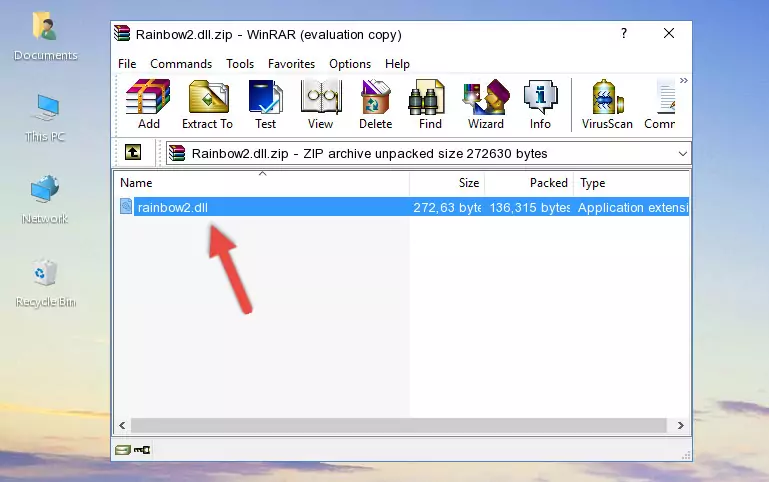Image resolution: width=769 pixels, height=482 pixels.
Task: Open the Options menu
Action: 350,64
